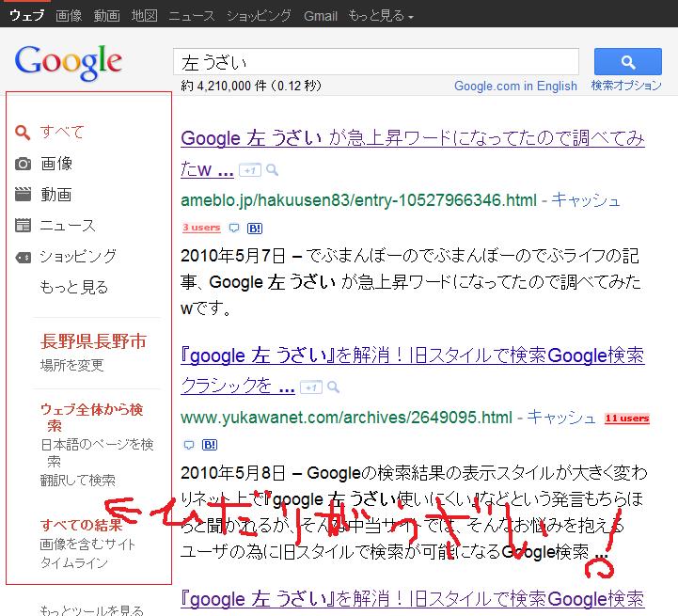Click ameblo.jp green URL text
Image resolution: width=678 pixels, height=616 pixels.
358,200
